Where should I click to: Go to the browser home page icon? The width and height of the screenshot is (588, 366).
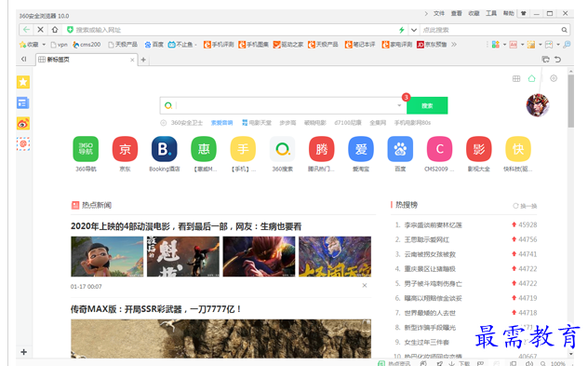55,30
